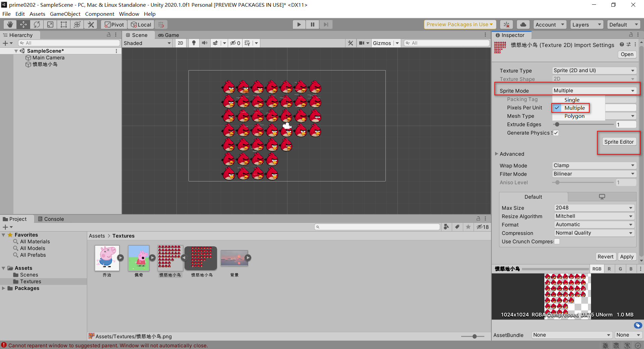Toggle Pivot handle position

pos(114,24)
